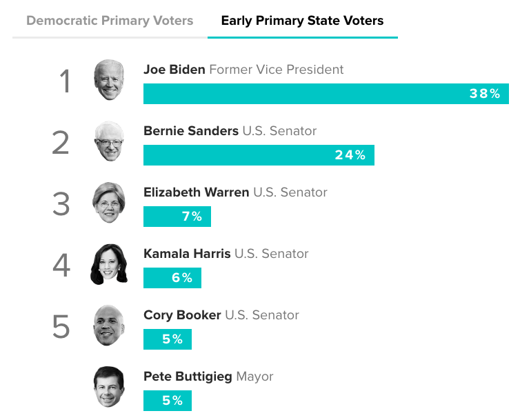Click the Pete Buttigieg name label
The image size is (520, 420).
coord(188,377)
